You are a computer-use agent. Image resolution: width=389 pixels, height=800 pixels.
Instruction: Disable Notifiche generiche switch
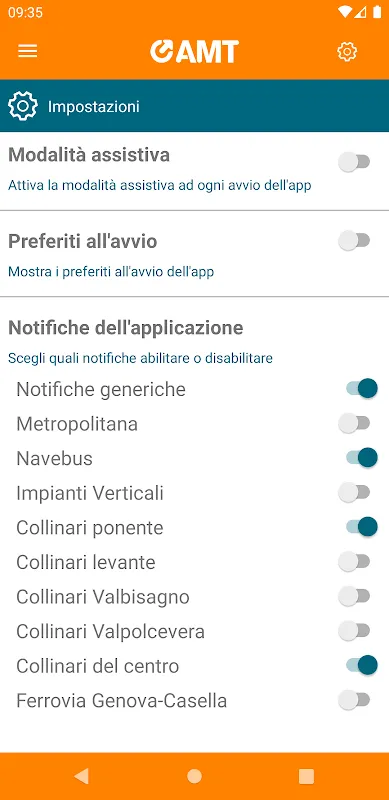[362, 388]
